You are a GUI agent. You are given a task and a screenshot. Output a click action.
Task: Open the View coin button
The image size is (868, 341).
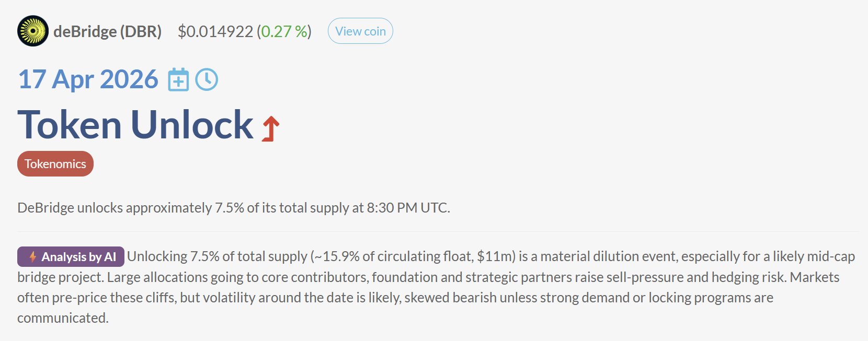[360, 31]
